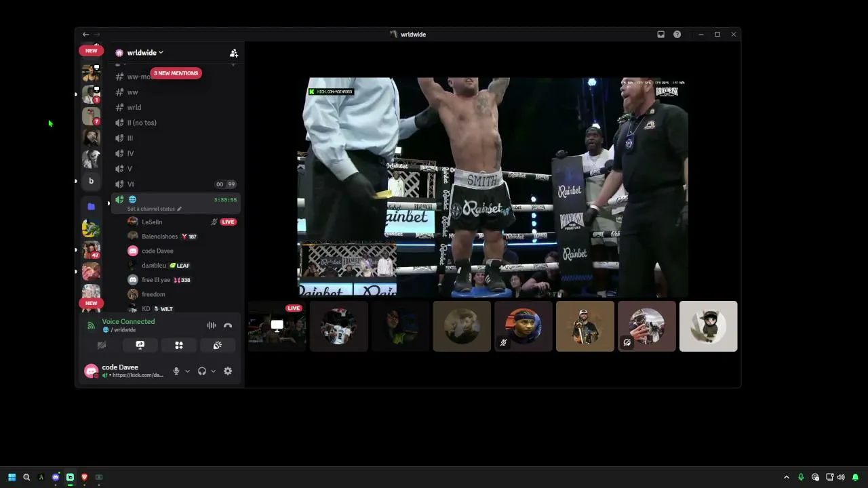The height and width of the screenshot is (488, 868).
Task: Open the Activities launcher button
Action: point(178,345)
